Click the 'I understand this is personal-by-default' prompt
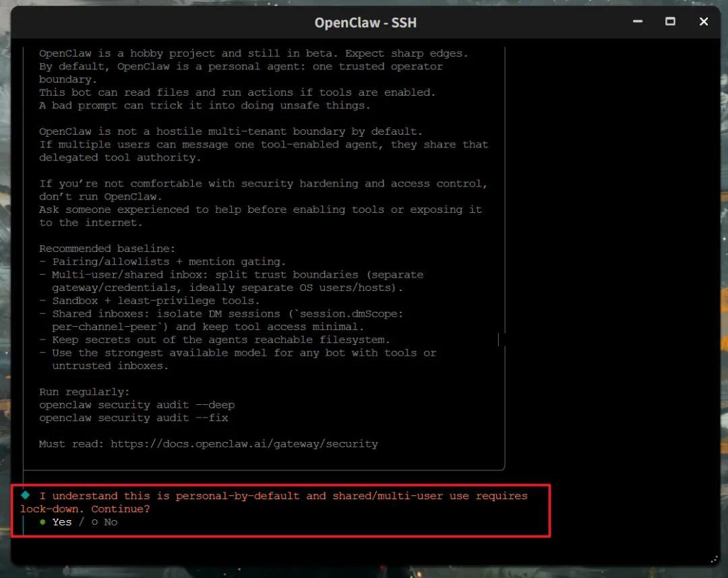This screenshot has width=728, height=578. [274, 503]
